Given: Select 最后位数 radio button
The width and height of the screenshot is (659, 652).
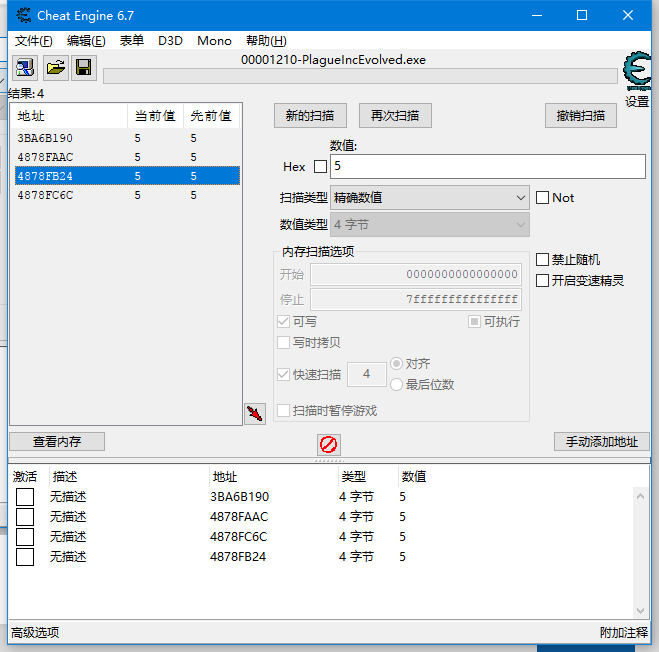Looking at the screenshot, I should coord(396,384).
